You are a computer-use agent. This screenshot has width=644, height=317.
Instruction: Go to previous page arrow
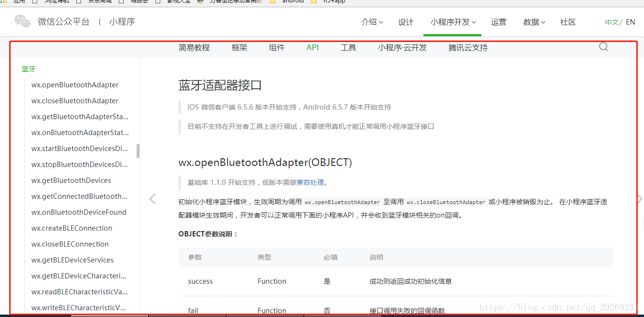click(153, 199)
